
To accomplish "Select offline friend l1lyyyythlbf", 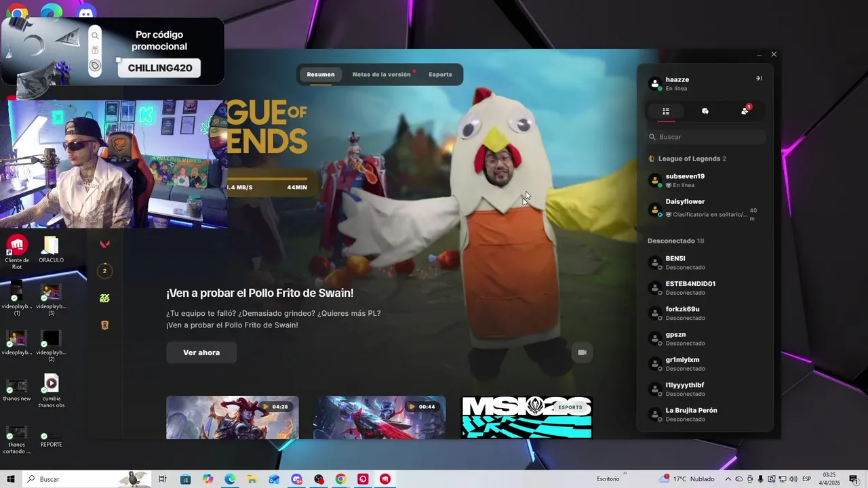I will pos(705,389).
